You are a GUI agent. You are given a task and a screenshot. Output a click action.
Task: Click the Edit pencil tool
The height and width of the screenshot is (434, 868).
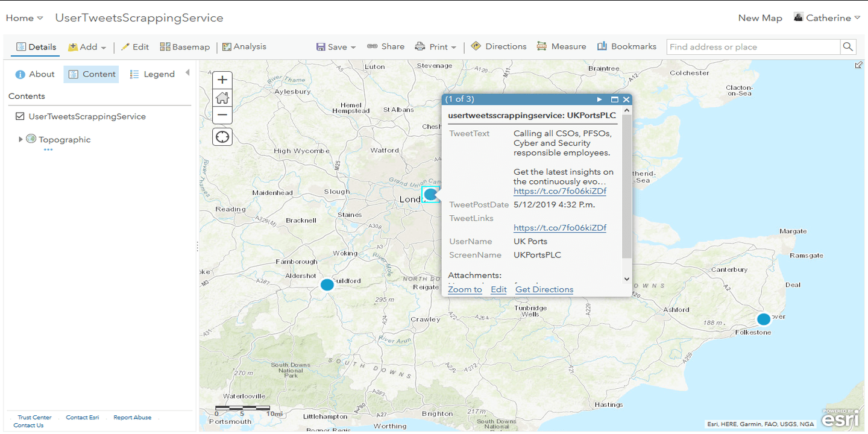click(135, 47)
